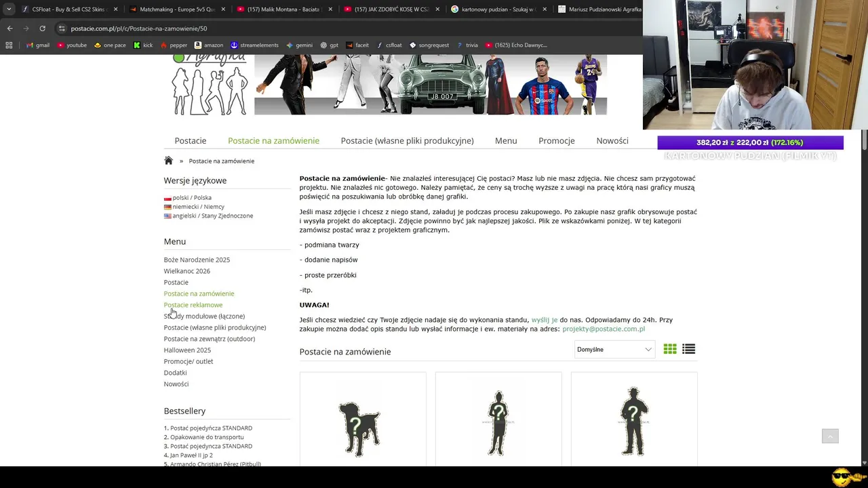Open the Menu item in top navigation
This screenshot has width=868, height=488.
click(506, 141)
